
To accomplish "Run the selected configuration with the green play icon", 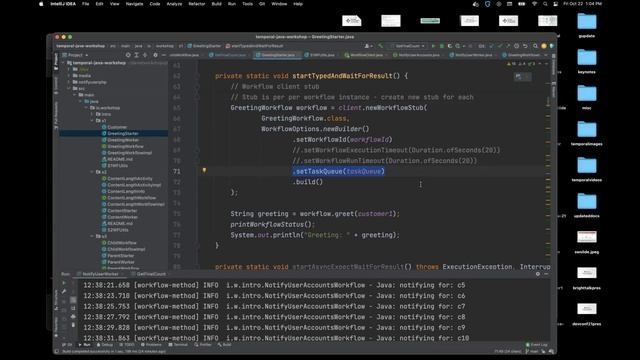I will tap(433, 46).
